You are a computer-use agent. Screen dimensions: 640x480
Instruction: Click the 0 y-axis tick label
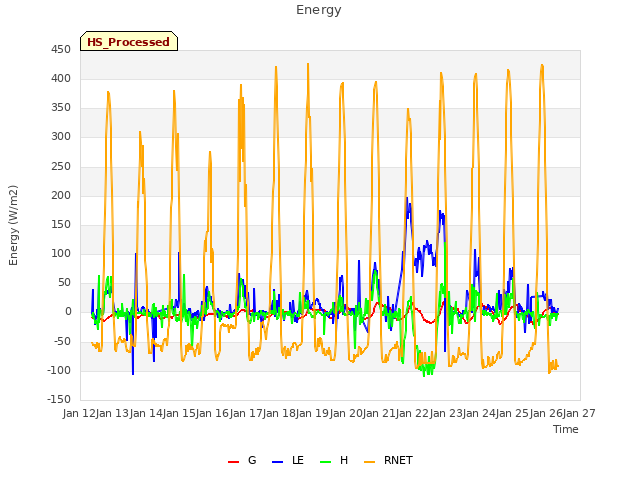(68, 312)
